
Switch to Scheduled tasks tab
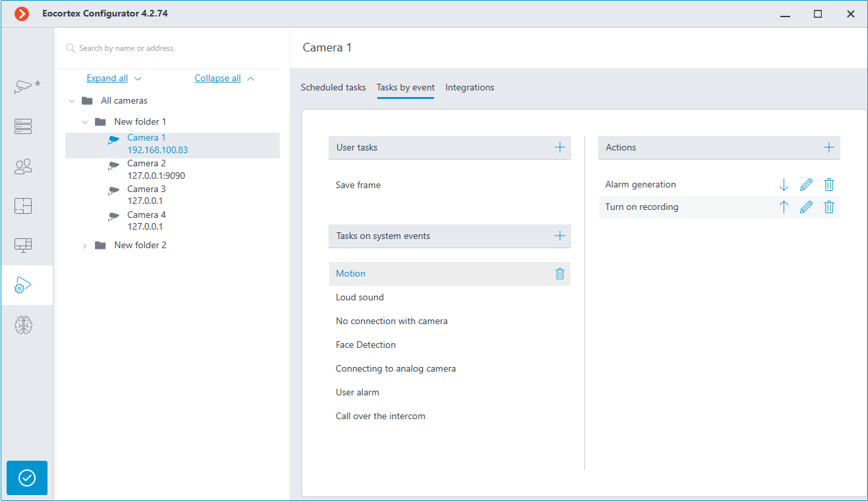[333, 87]
